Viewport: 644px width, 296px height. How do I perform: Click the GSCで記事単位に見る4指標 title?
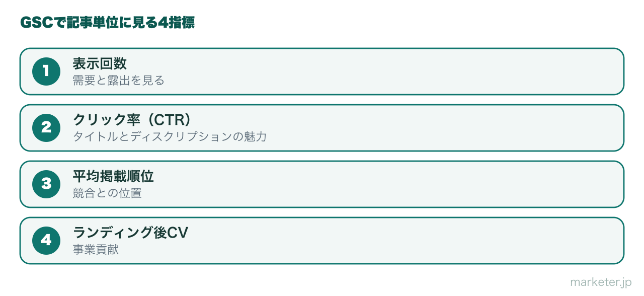point(107,23)
